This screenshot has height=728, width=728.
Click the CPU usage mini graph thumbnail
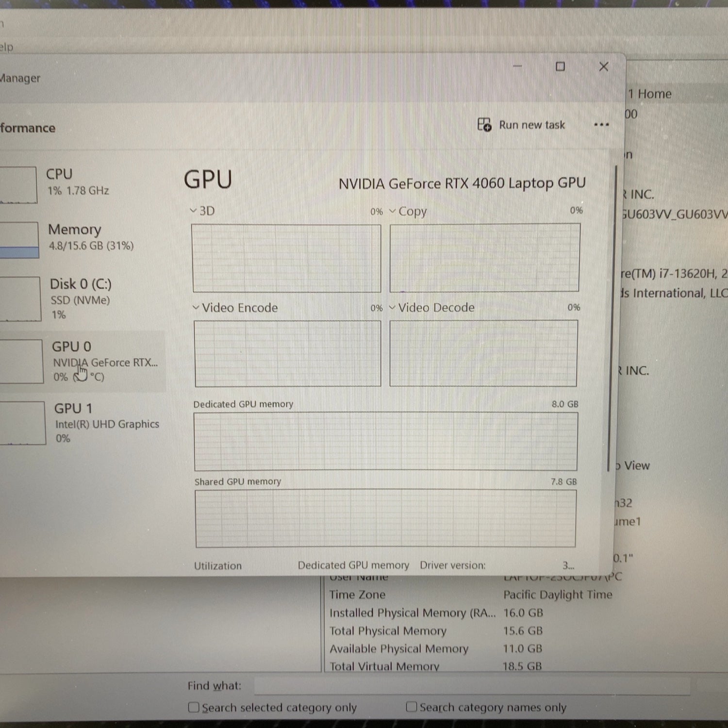pos(18,184)
